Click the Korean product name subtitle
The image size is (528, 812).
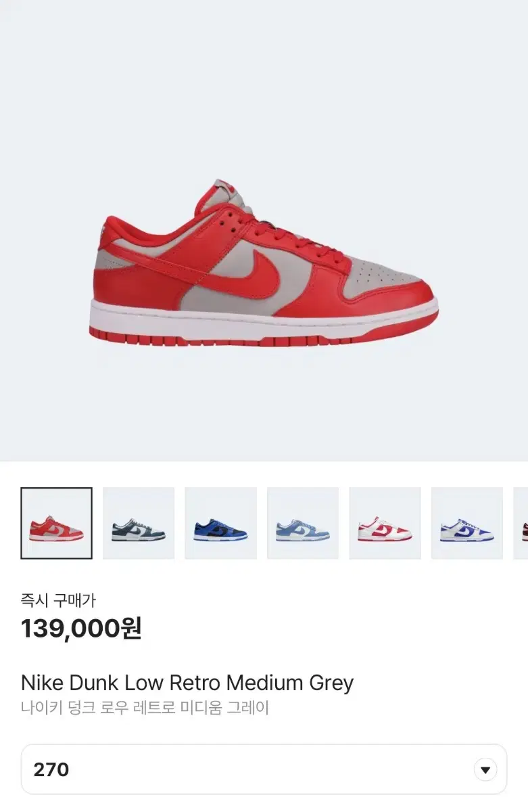[145, 708]
